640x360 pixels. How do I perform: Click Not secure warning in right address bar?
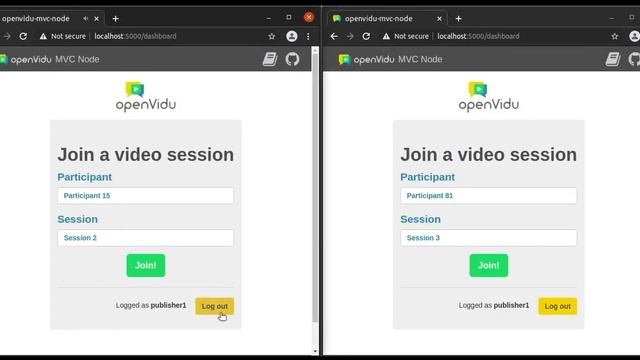(405, 36)
